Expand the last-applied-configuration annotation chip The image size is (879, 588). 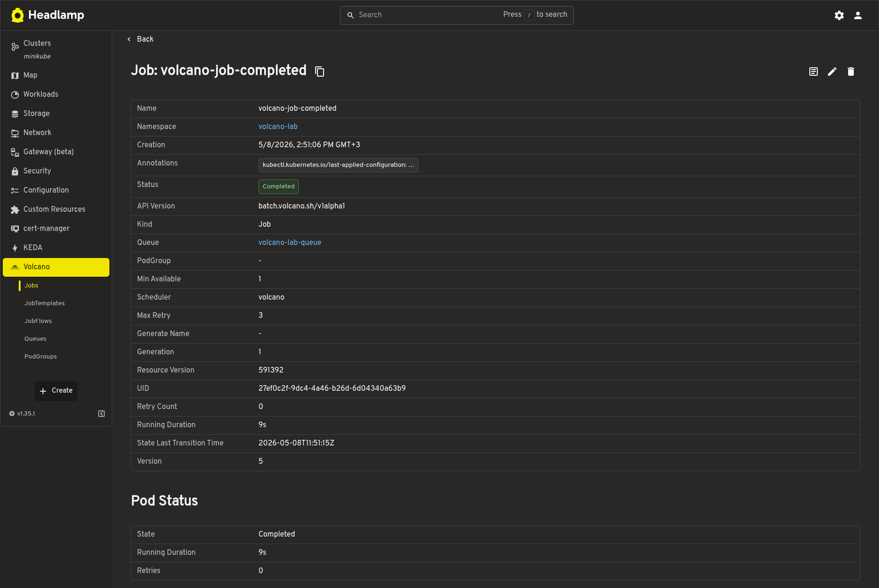338,165
